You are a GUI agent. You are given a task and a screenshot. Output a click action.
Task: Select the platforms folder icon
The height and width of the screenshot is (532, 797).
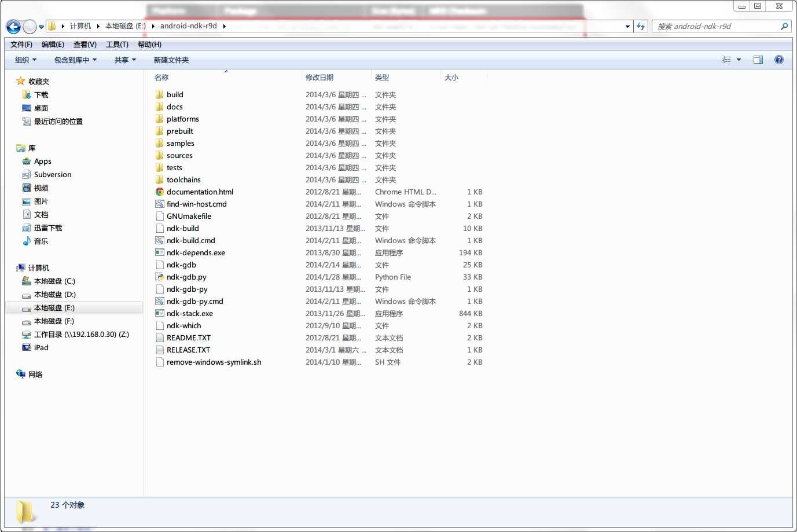pyautogui.click(x=160, y=119)
